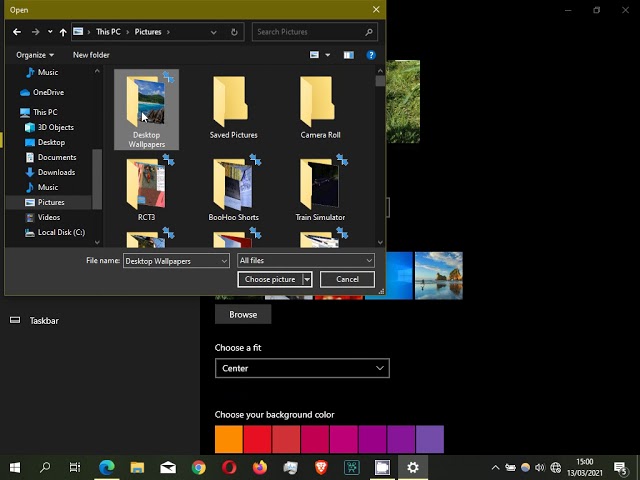Click This PC in the address breadcrumb

point(108,32)
